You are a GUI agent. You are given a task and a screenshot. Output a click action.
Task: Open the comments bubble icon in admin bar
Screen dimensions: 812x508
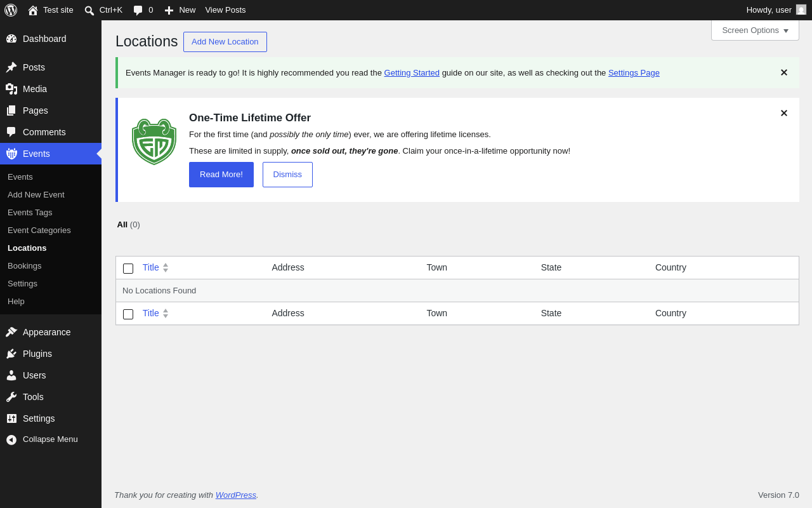[138, 10]
